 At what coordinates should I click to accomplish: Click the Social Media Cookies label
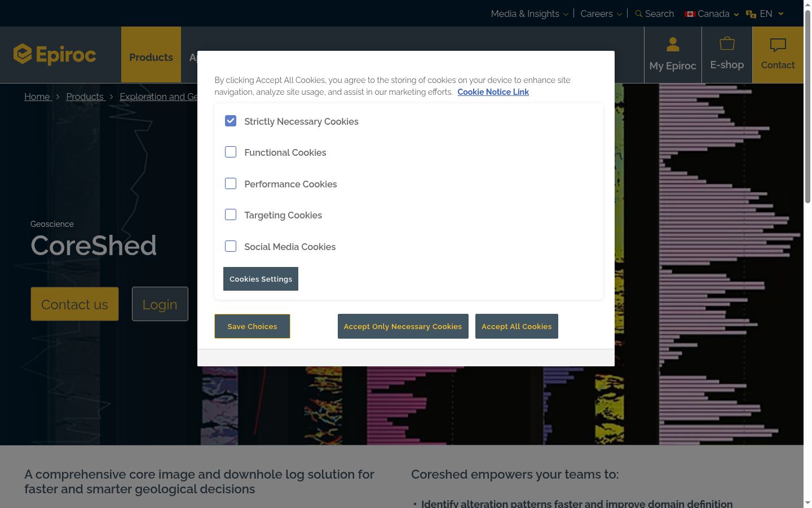click(290, 247)
